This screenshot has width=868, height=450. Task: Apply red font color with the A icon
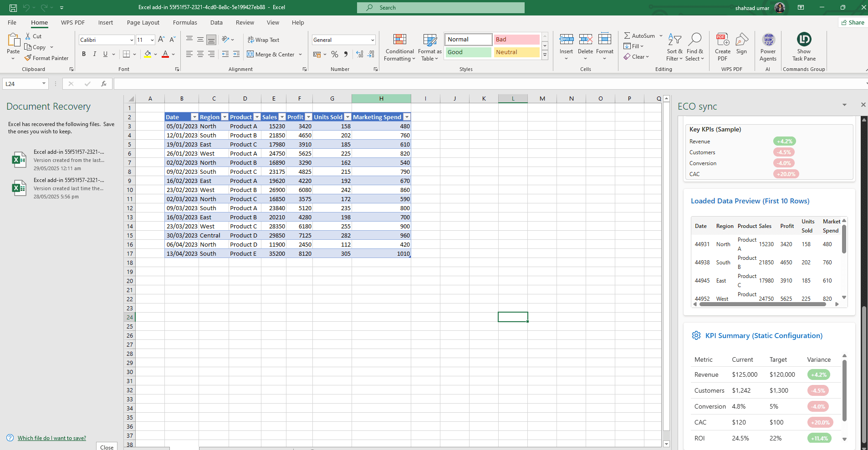(x=165, y=54)
